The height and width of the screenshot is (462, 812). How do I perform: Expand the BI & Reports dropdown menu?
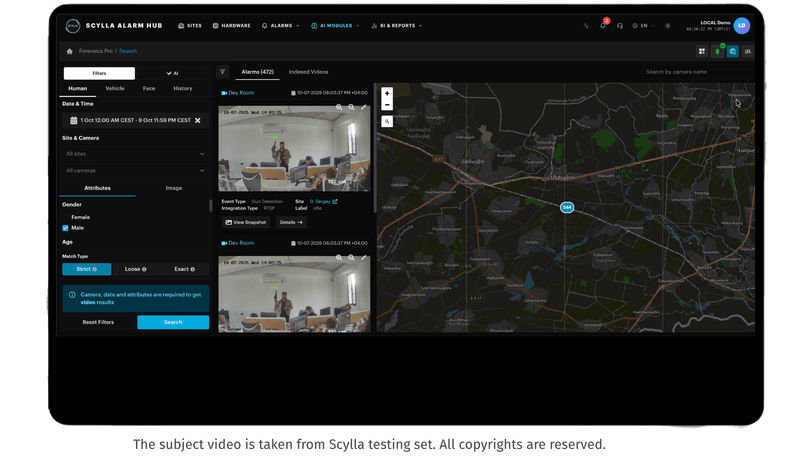[x=397, y=25]
